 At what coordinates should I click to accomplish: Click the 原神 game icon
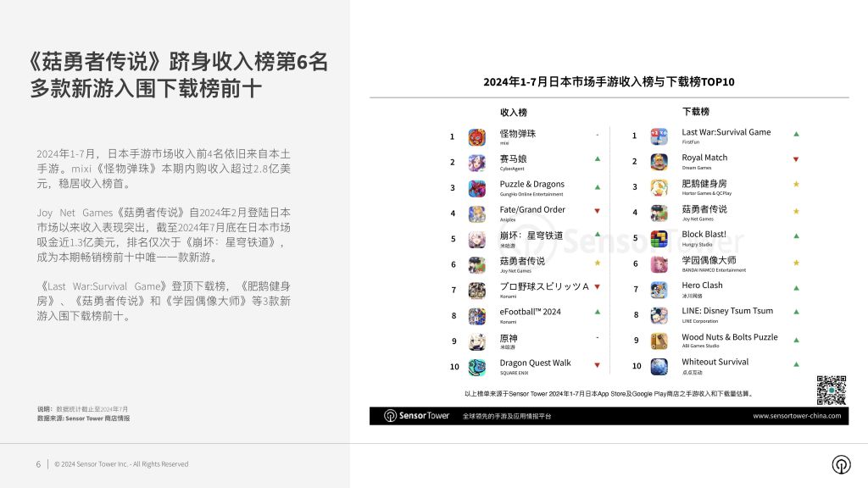click(x=476, y=341)
